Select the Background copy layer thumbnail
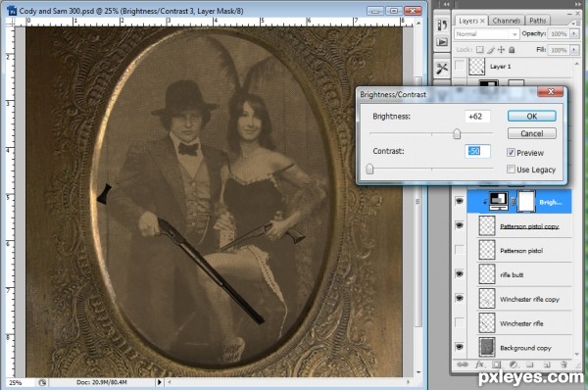 click(487, 347)
